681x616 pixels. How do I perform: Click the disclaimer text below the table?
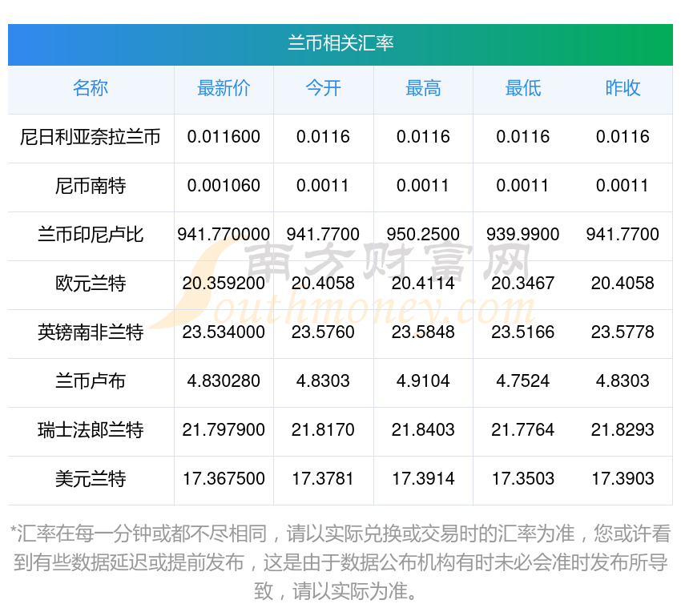click(x=340, y=562)
